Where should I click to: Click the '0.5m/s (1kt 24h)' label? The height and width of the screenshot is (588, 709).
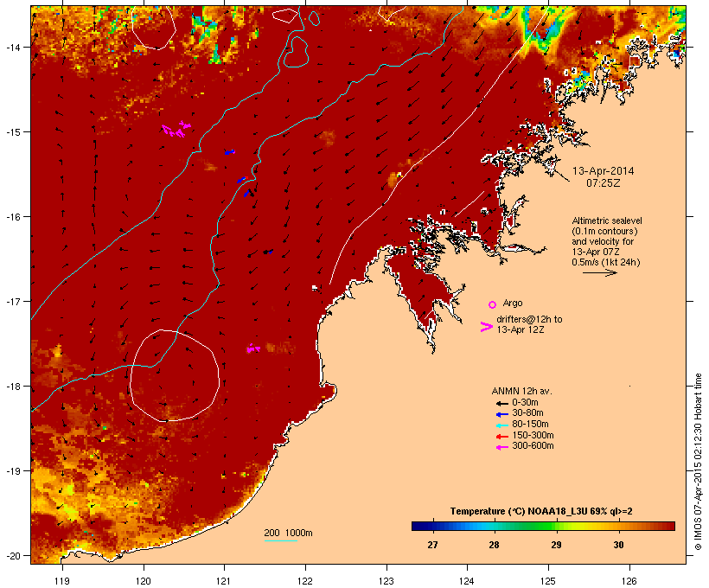coord(606,262)
